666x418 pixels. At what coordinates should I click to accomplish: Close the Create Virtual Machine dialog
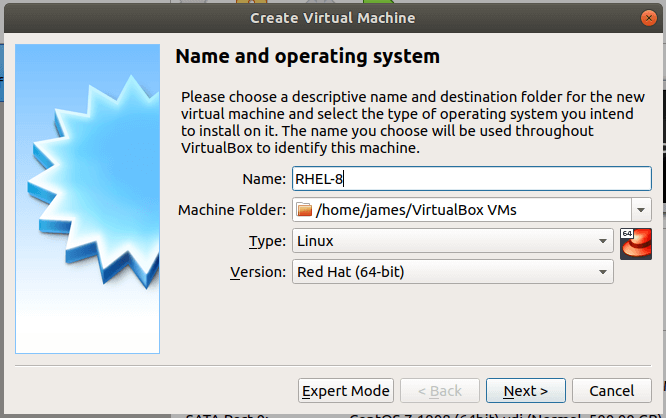649,18
